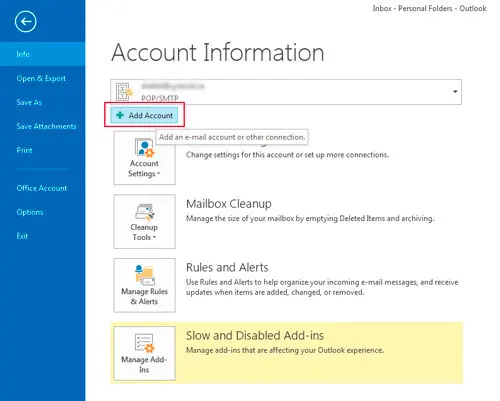Screen dimensions: 500x401
Task: Click the POP/SMTP account type label
Action: coord(160,98)
